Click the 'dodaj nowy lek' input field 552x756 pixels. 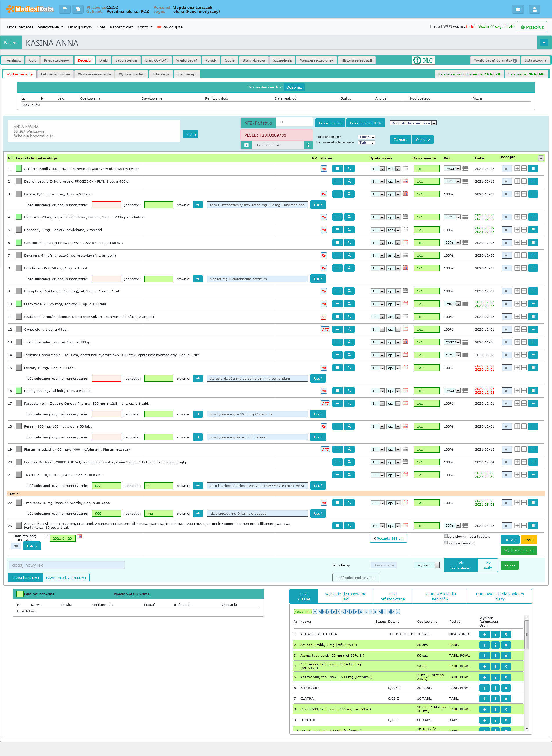(67, 565)
